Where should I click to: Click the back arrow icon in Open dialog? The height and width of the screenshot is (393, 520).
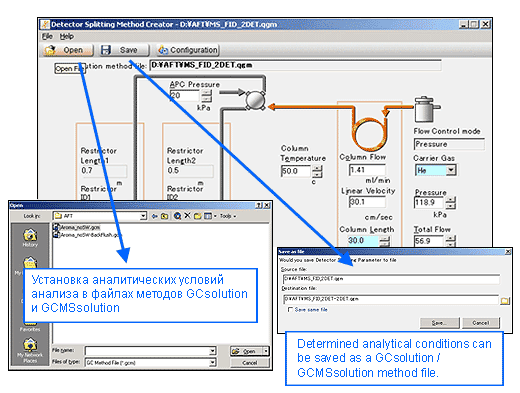(155, 216)
